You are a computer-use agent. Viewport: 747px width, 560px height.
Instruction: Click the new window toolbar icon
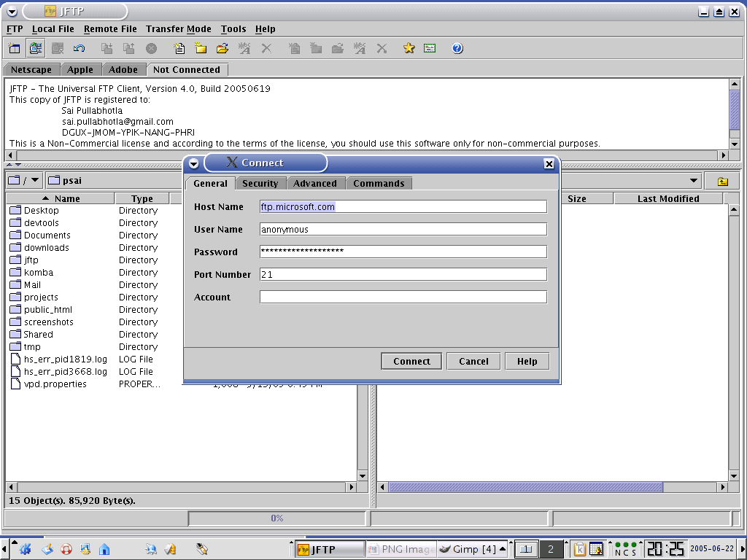[15, 48]
